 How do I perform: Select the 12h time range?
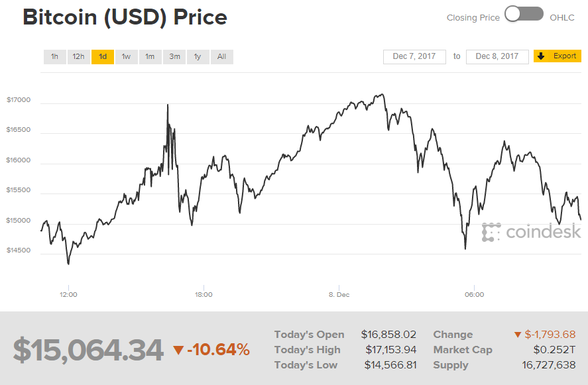[78, 57]
